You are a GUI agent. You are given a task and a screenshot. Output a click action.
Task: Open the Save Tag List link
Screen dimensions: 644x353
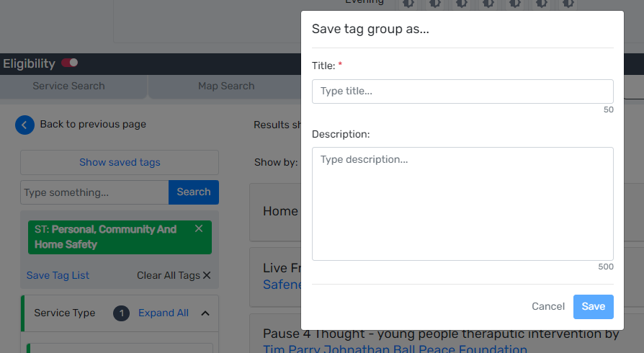click(x=58, y=275)
